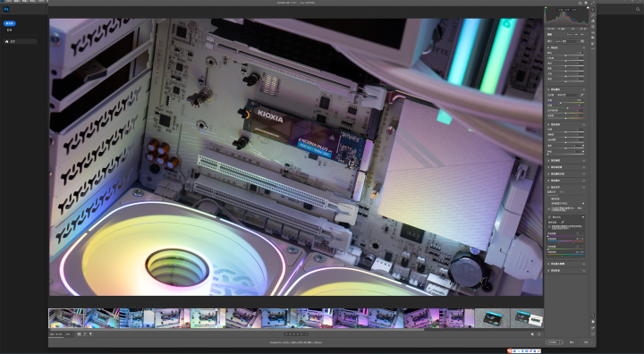Click the Auto button in Edit header
The height and width of the screenshot is (354, 644).
pos(570,34)
